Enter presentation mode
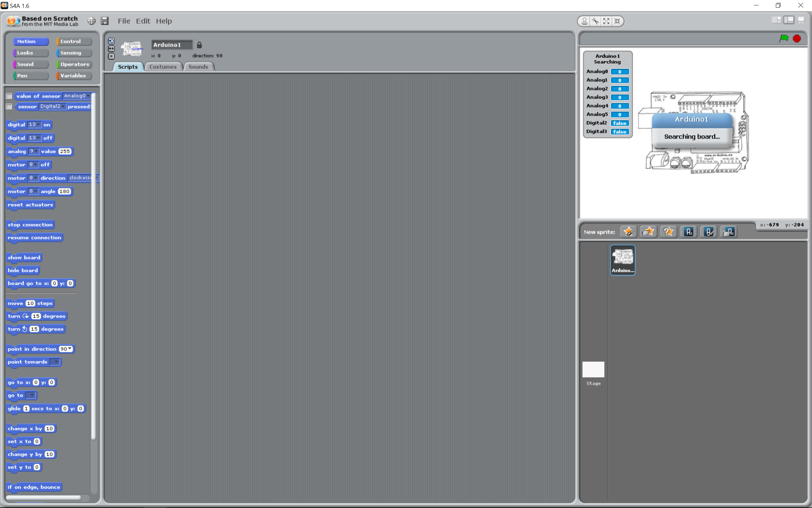 [801, 20]
